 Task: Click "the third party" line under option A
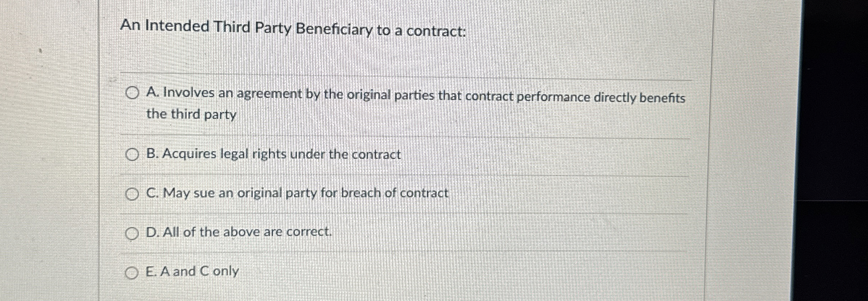click(191, 114)
